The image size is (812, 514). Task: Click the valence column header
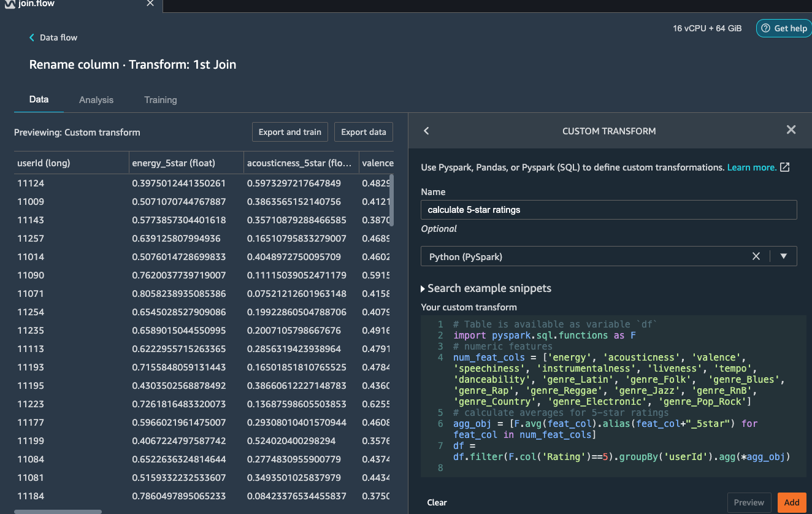pos(377,163)
